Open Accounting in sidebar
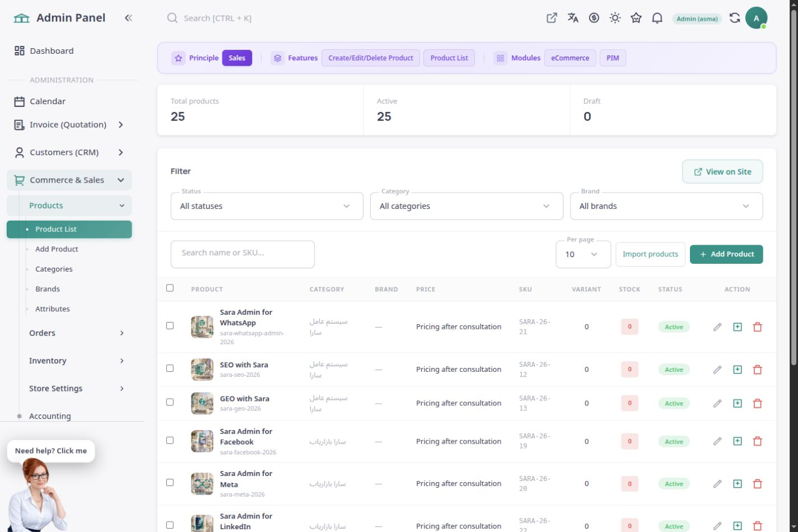Viewport: 798px width, 532px height. click(x=50, y=416)
